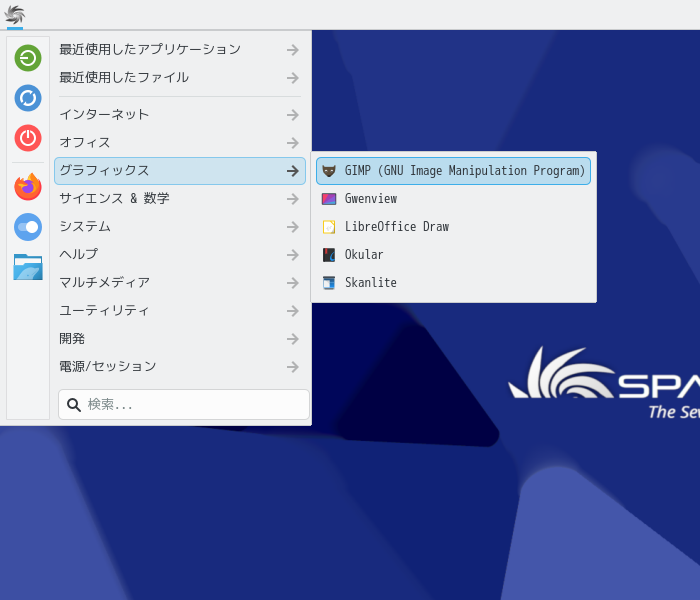
Task: Select the グラフィックス category
Action: (x=180, y=171)
